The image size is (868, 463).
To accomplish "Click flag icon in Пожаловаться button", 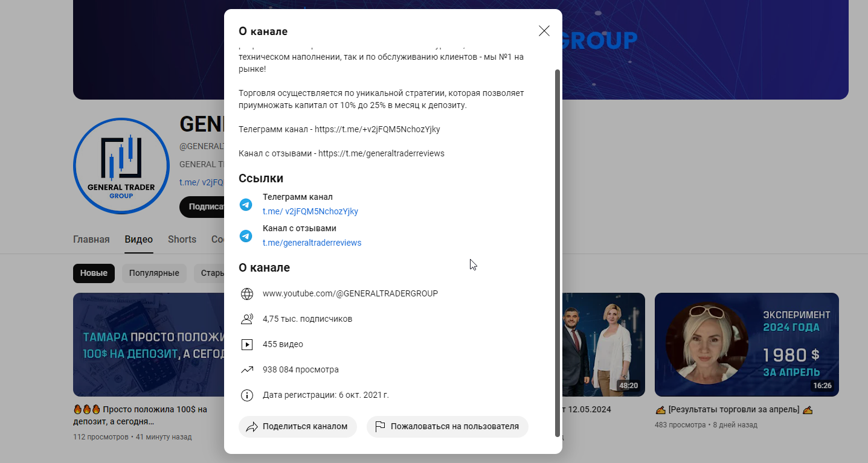I will pos(380,426).
